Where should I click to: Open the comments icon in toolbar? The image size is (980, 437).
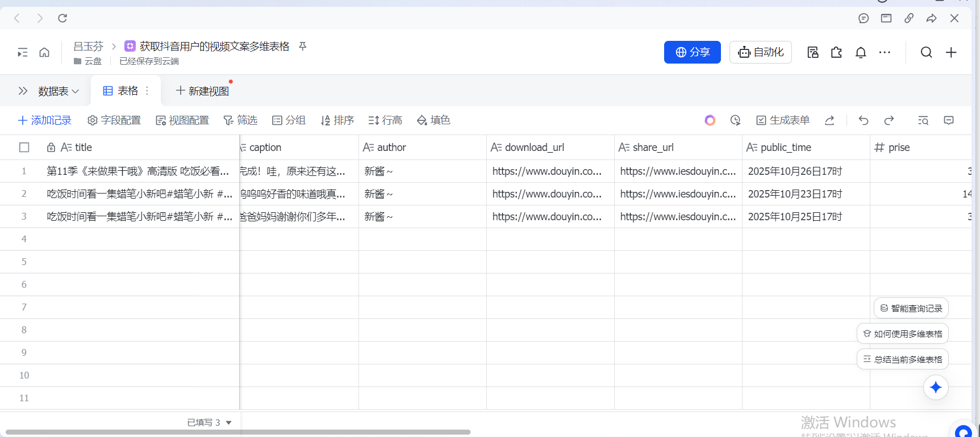pyautogui.click(x=949, y=120)
